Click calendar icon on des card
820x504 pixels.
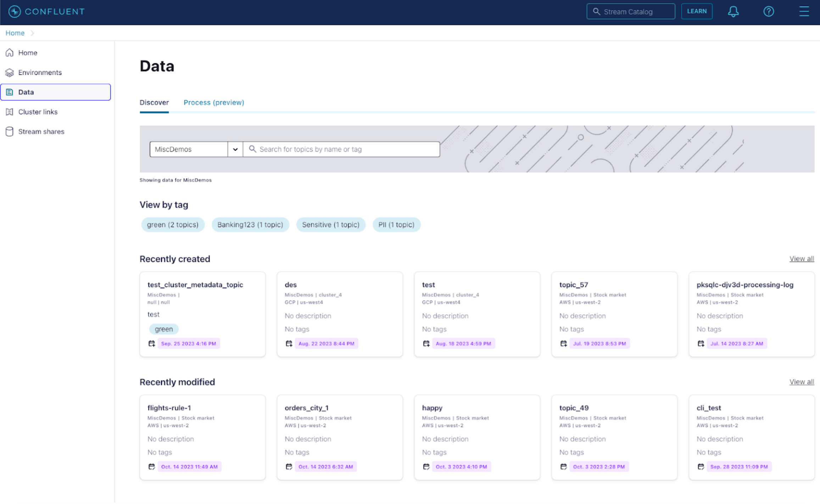click(x=289, y=343)
